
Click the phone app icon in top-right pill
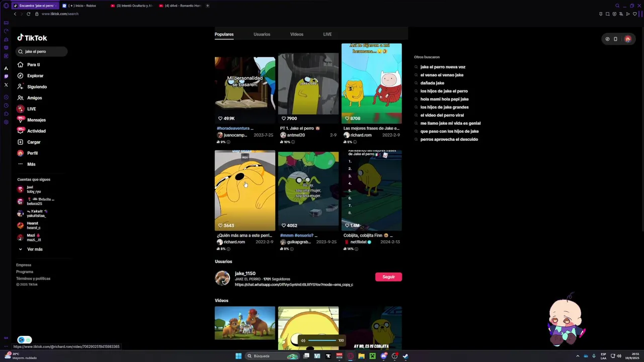click(x=615, y=39)
